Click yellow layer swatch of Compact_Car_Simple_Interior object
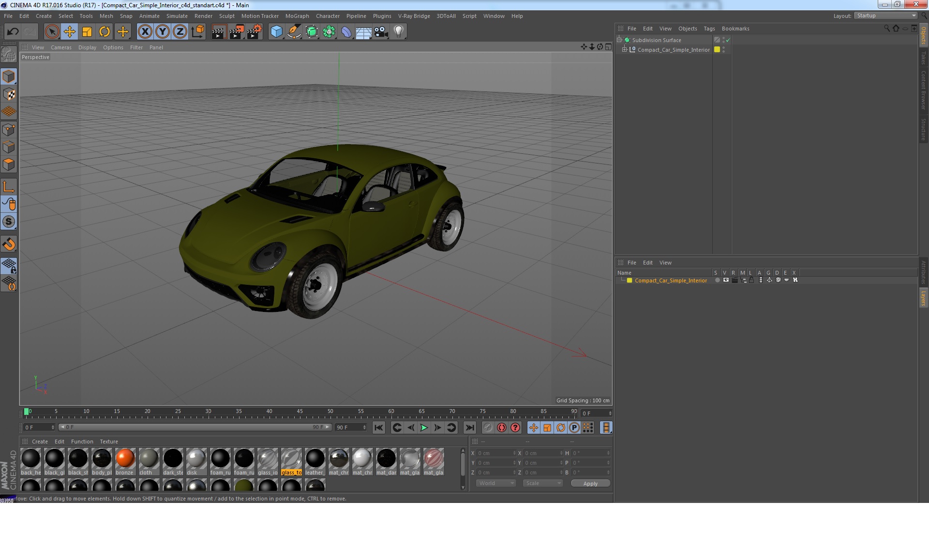 717,49
